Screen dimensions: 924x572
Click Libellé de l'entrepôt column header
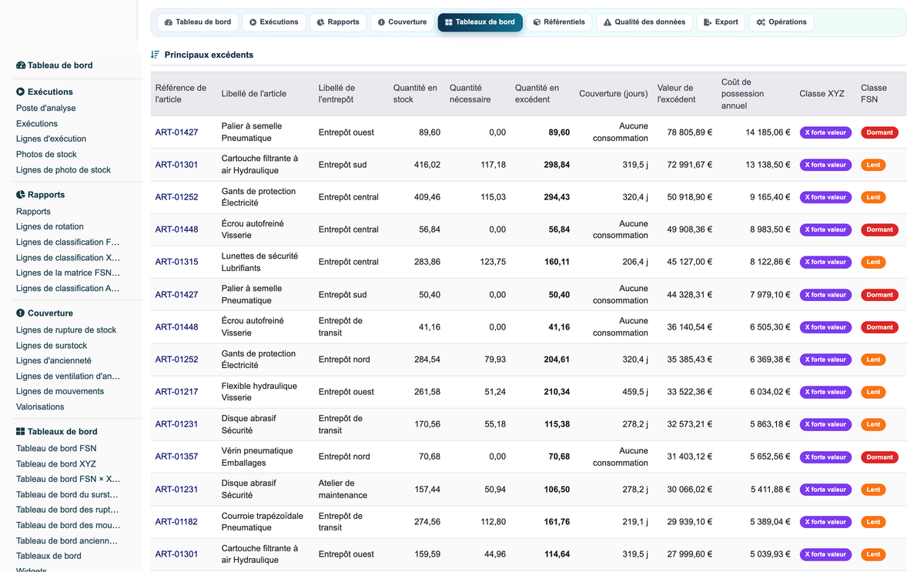tap(336, 94)
